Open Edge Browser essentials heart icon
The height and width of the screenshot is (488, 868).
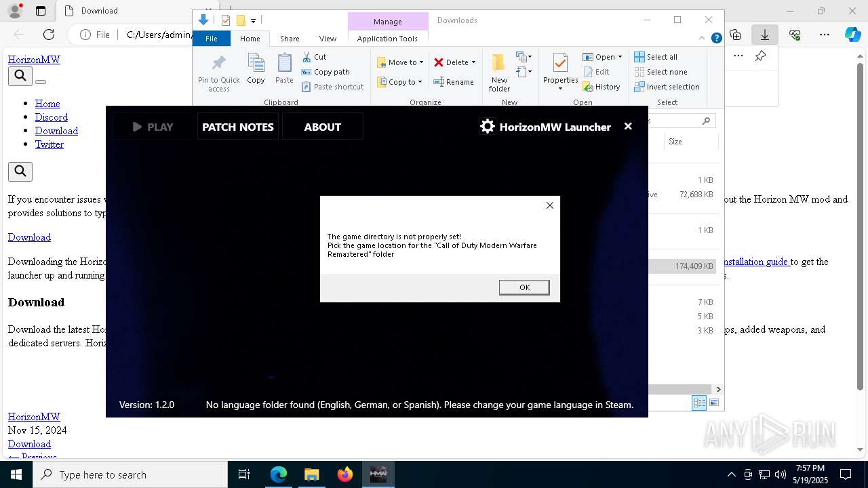795,35
